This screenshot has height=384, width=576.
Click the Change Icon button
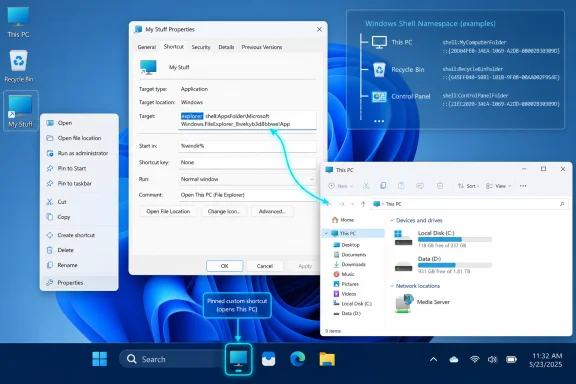click(x=224, y=211)
